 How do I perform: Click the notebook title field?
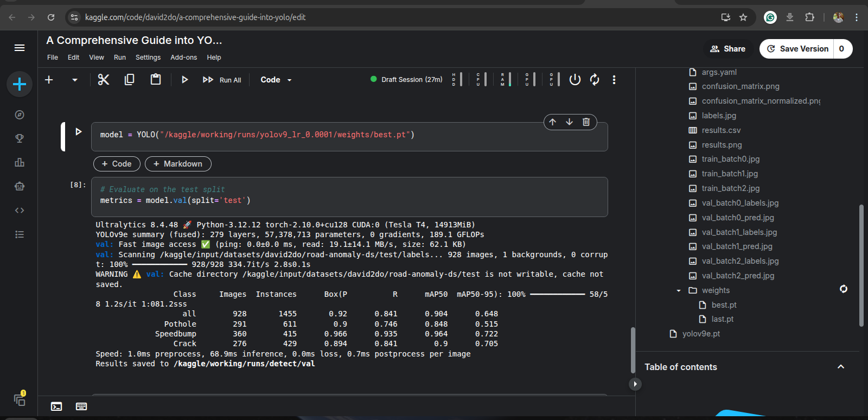pyautogui.click(x=134, y=40)
